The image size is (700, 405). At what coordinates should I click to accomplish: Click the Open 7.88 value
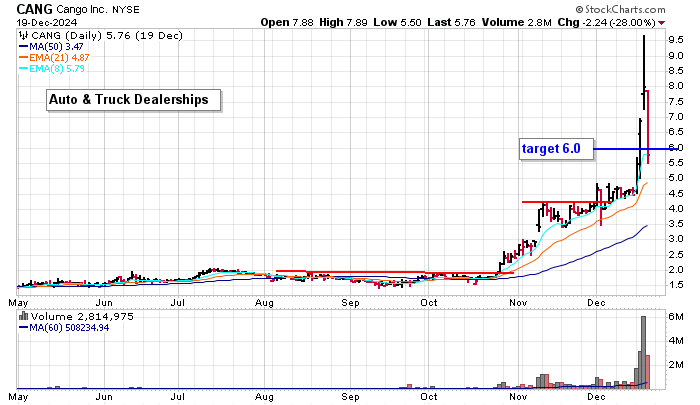(x=287, y=22)
